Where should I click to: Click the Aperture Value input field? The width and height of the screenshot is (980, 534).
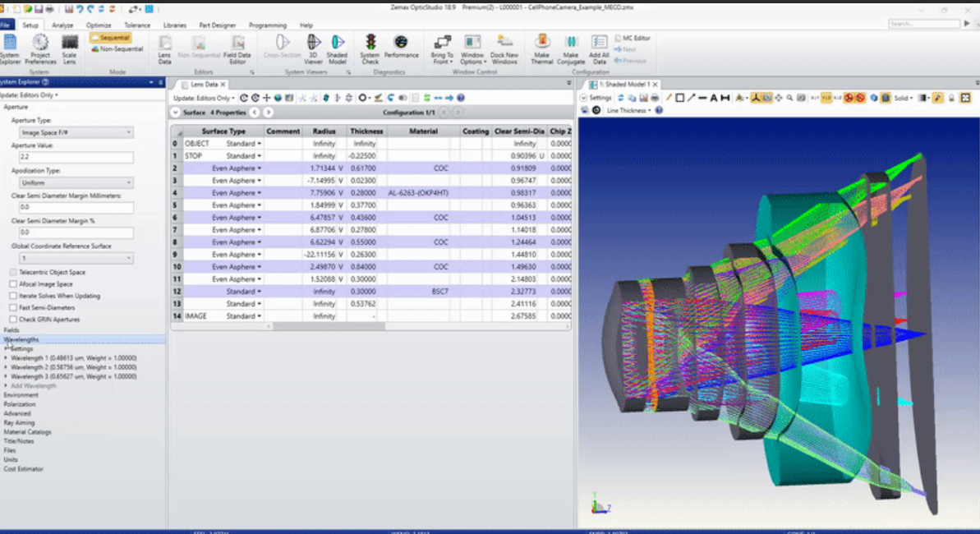[x=76, y=158]
